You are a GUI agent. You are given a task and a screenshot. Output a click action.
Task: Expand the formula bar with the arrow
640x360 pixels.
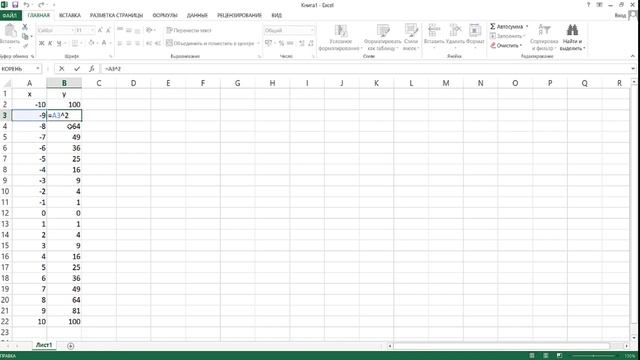(633, 69)
